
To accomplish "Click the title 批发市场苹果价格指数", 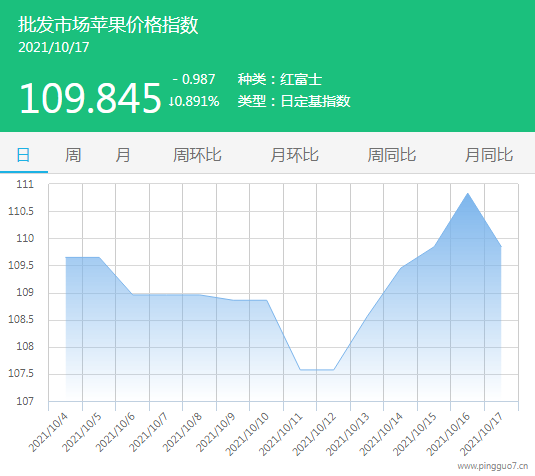I will click(108, 25).
